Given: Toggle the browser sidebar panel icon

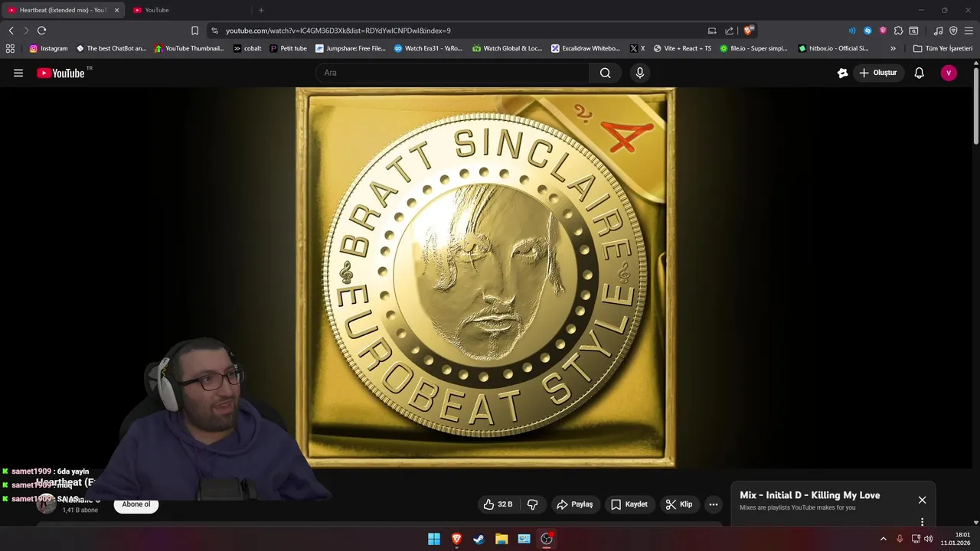Looking at the screenshot, I should tap(913, 31).
